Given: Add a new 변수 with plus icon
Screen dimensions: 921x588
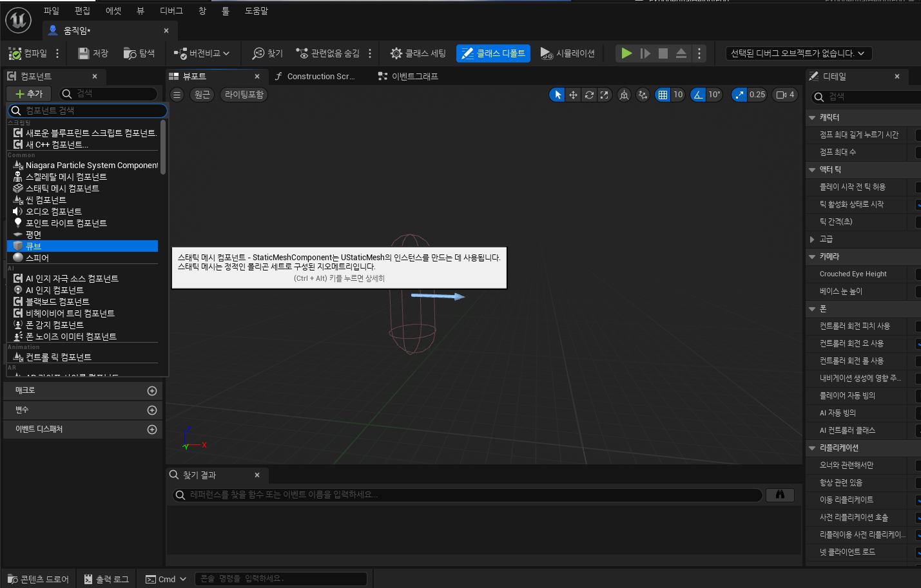Looking at the screenshot, I should pyautogui.click(x=152, y=410).
